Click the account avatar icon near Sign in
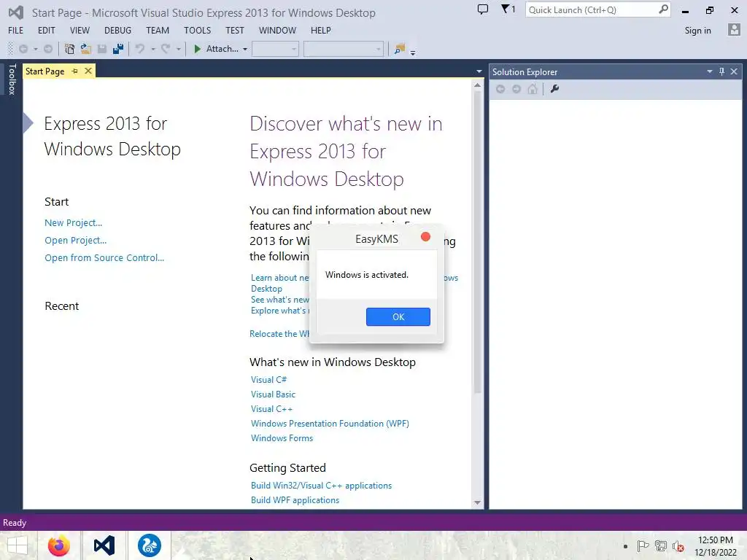747x560 pixels. pyautogui.click(x=734, y=30)
